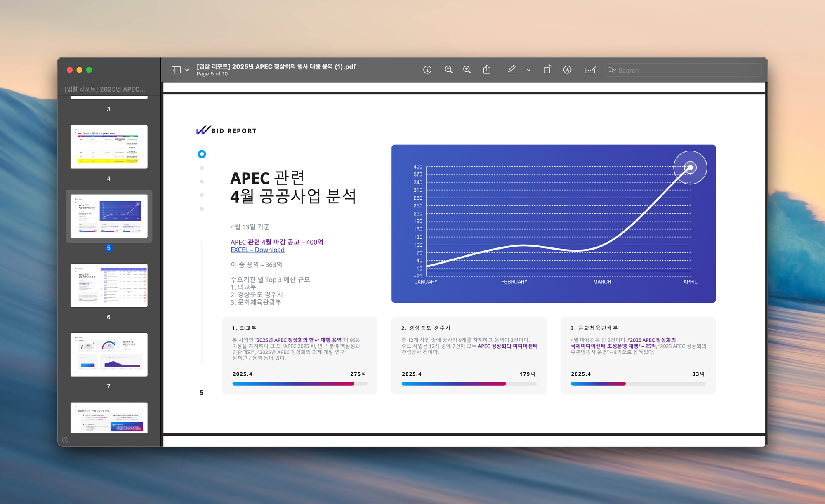825x504 pixels.
Task: Toggle the sidebar view button
Action: coord(176,70)
